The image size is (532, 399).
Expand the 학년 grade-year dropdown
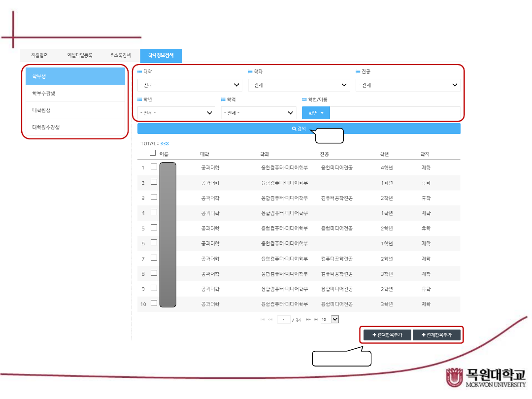176,113
